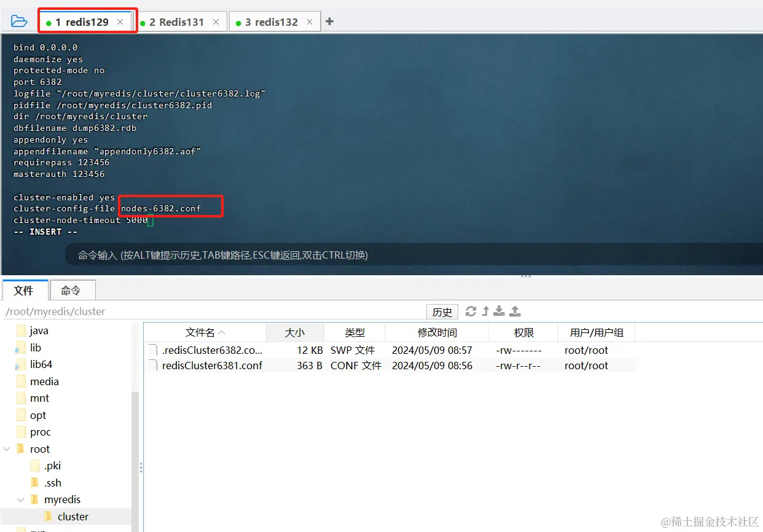Viewport: 763px width, 532px height.
Task: Close the redis129 tab
Action: click(x=120, y=22)
